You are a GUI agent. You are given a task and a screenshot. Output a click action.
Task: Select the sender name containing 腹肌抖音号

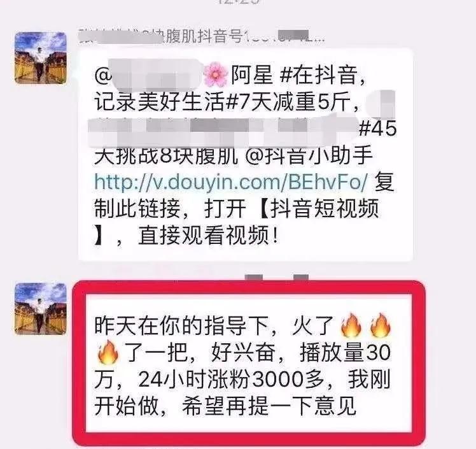(200, 37)
